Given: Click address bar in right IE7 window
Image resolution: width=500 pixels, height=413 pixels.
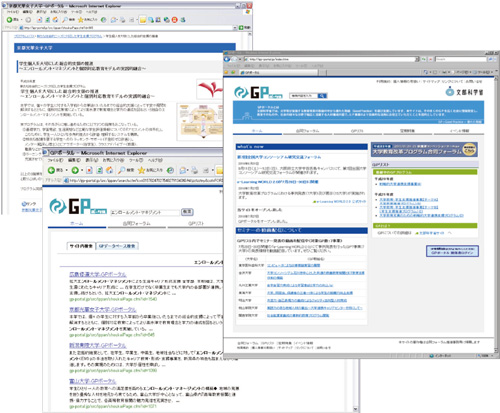Looking at the screenshot, I should pyautogui.click(x=332, y=59).
